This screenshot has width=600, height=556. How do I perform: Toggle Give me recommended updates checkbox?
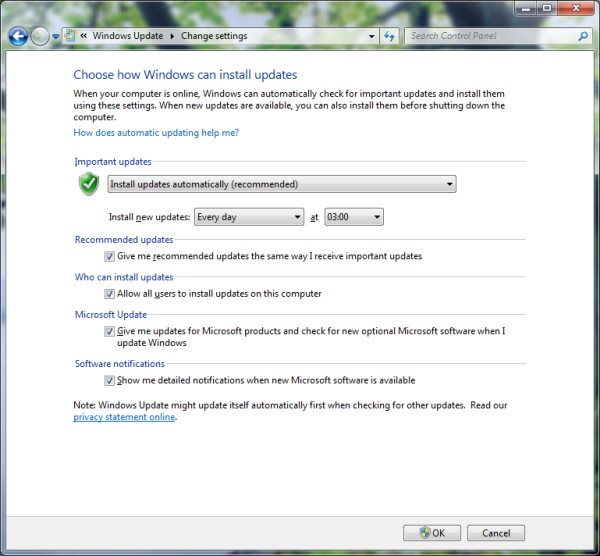[x=109, y=256]
